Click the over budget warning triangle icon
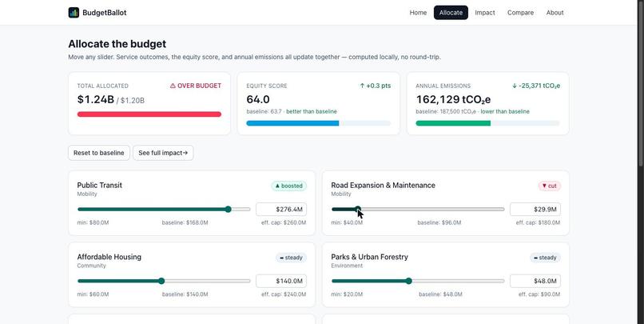644x324 pixels. click(173, 86)
